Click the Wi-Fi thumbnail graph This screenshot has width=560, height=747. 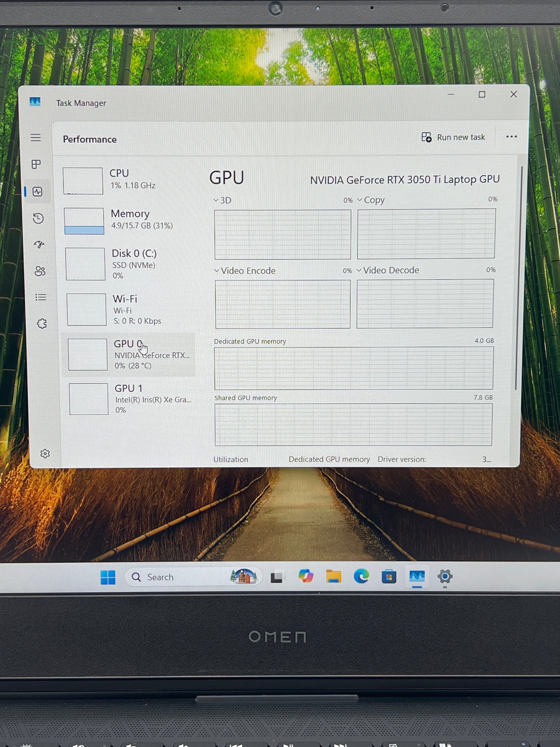86,309
